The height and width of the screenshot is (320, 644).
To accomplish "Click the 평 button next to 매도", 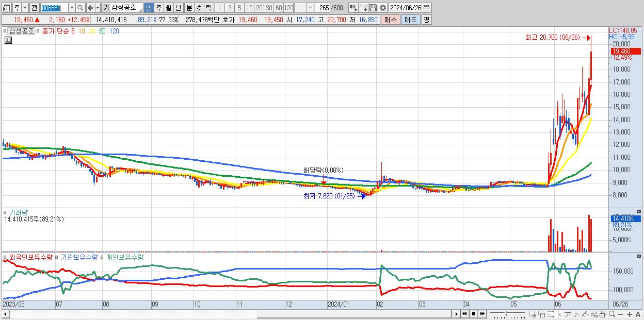I will click(426, 20).
